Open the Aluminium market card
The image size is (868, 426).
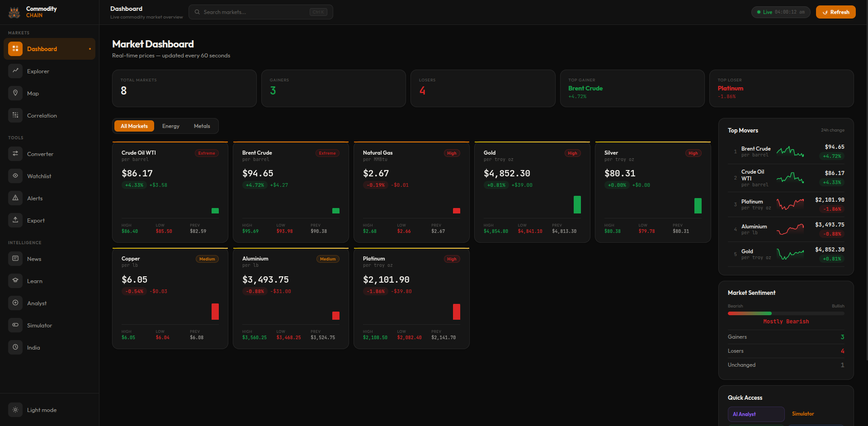coord(291,298)
